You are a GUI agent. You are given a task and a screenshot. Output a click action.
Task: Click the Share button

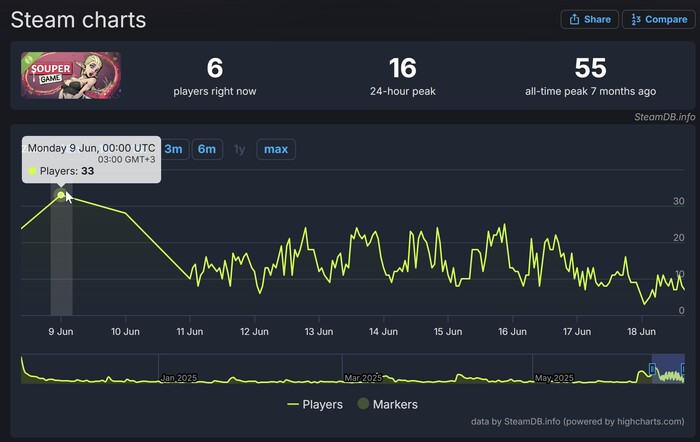coord(589,19)
